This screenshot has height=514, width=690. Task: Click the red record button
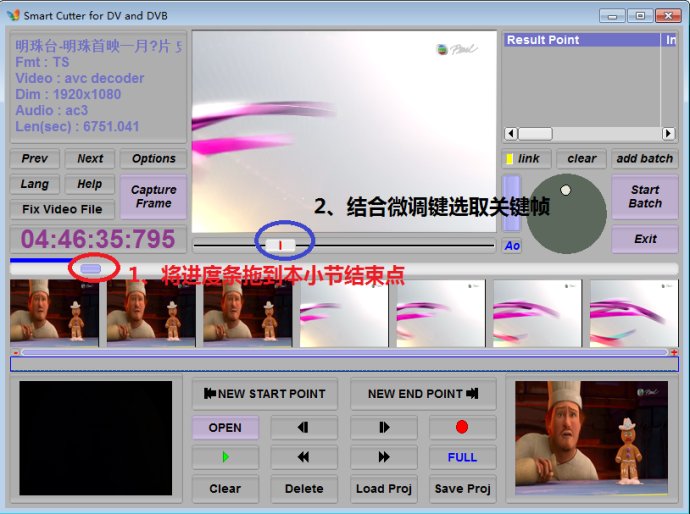point(462,427)
